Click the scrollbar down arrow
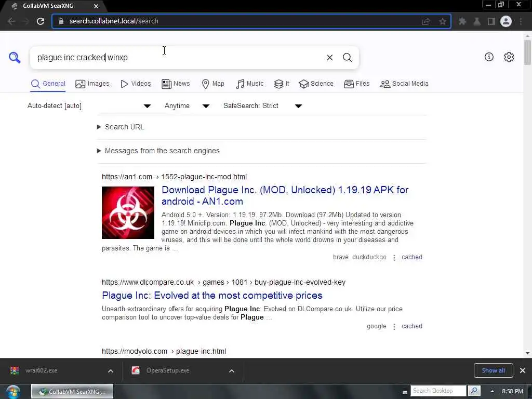Screen dimensions: 532x399 pos(527,353)
